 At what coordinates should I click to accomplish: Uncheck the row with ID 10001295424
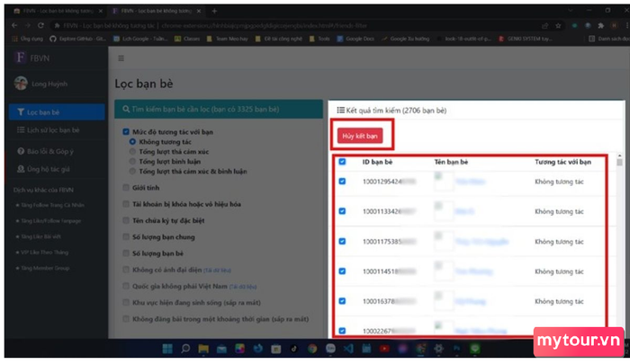click(x=342, y=182)
